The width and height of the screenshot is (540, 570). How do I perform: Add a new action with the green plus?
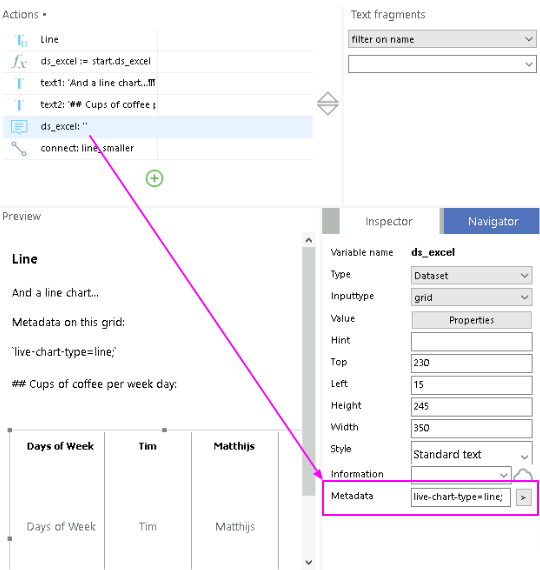tap(155, 178)
